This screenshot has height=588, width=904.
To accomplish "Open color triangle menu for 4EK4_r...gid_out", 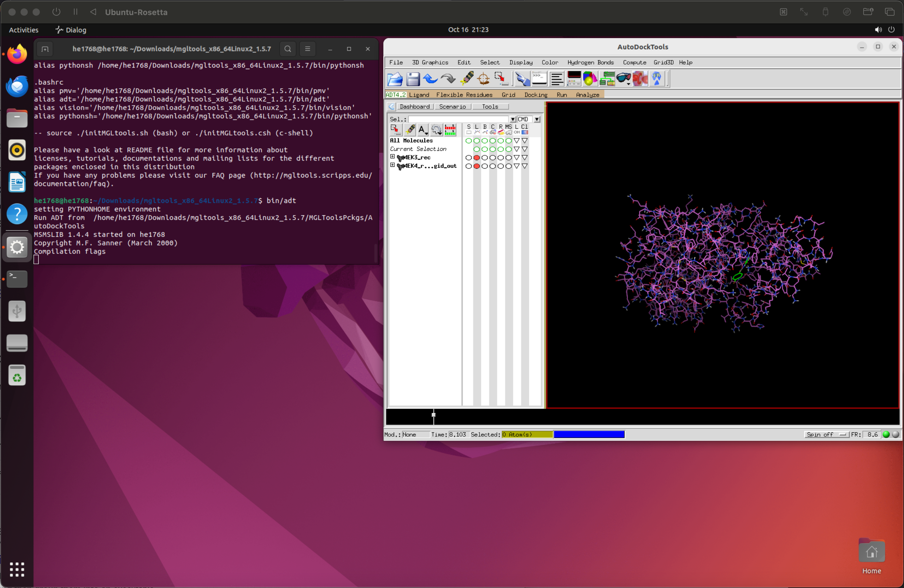I will [524, 166].
